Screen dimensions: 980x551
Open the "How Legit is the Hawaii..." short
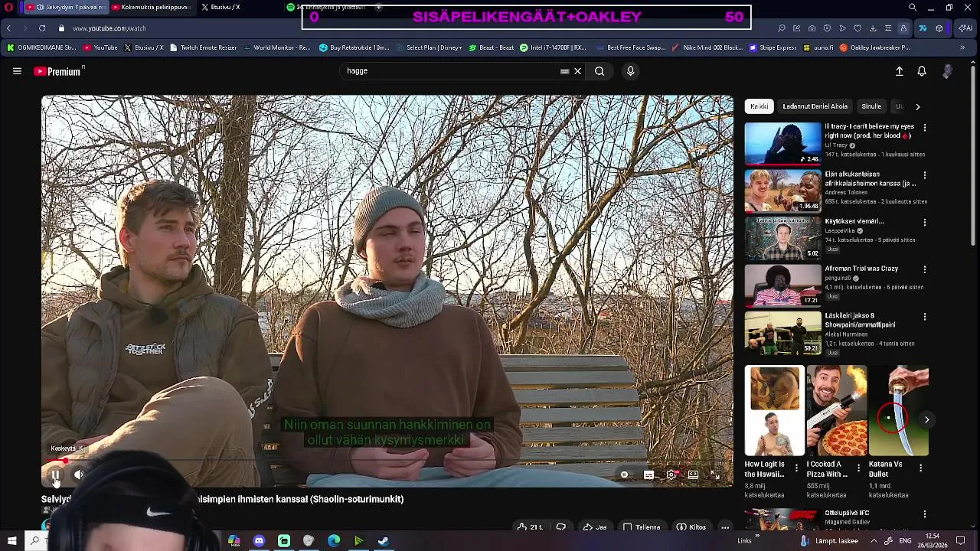coord(774,411)
